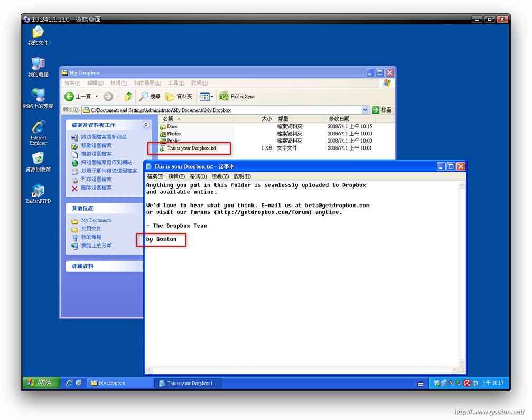
Task: Toggle the Folders (資料夾) pane button
Action: pos(179,96)
